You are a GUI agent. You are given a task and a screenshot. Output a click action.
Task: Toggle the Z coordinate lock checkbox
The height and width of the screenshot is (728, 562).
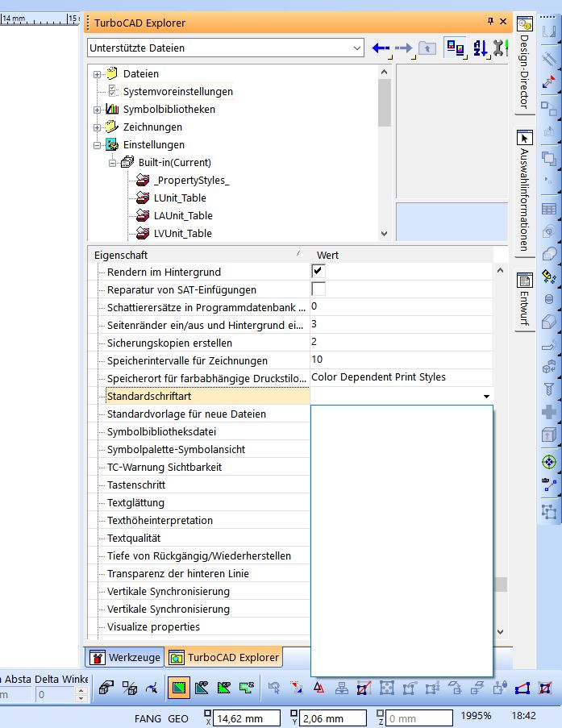point(380,713)
